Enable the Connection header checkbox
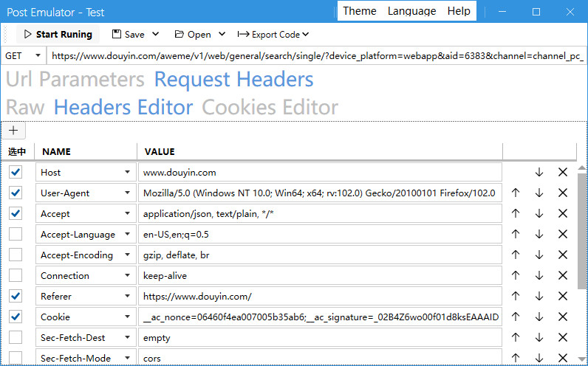The width and height of the screenshot is (588, 366). [16, 275]
